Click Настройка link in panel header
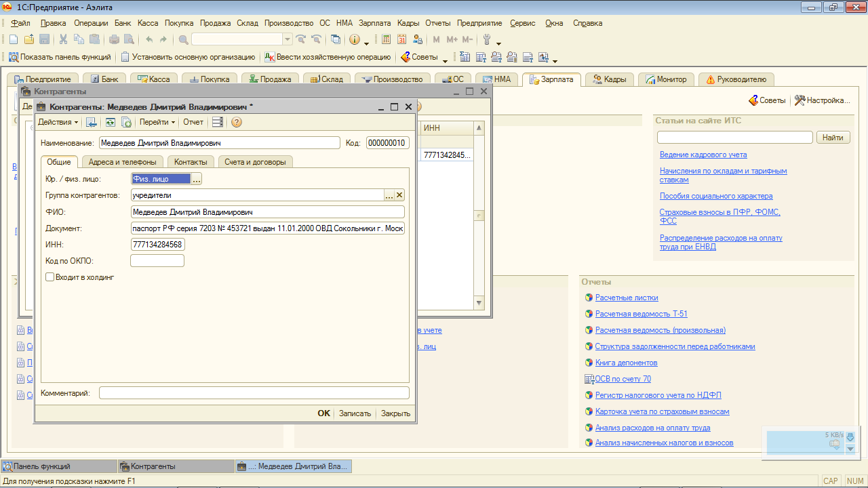Image resolution: width=868 pixels, height=488 pixels. (822, 100)
